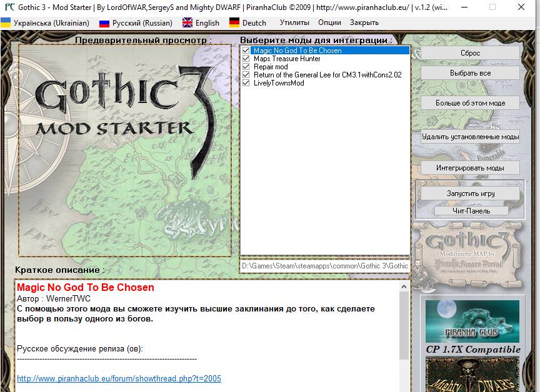Uncheck Return of the General Lee mod

[246, 75]
